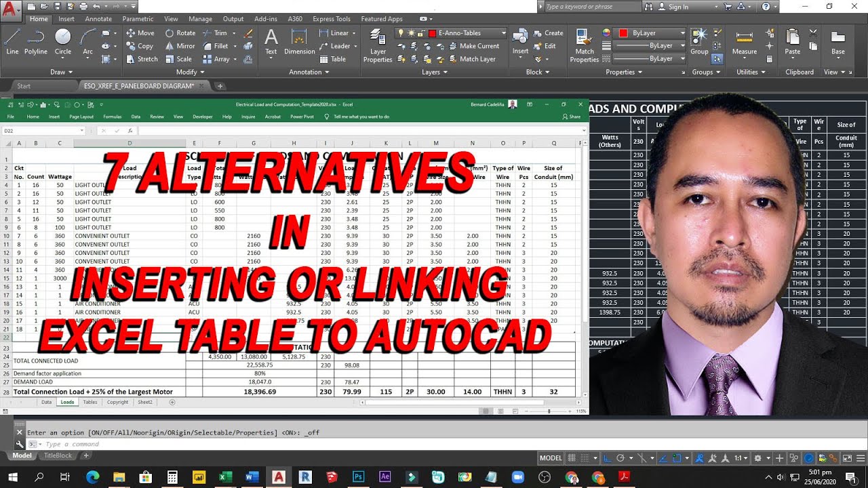Click Edit block button
Image resolution: width=868 pixels, height=488 pixels.
[x=545, y=46]
